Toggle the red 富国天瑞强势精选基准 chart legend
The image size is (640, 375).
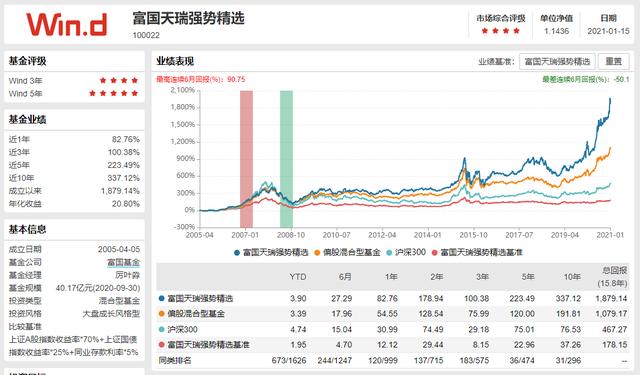(477, 253)
